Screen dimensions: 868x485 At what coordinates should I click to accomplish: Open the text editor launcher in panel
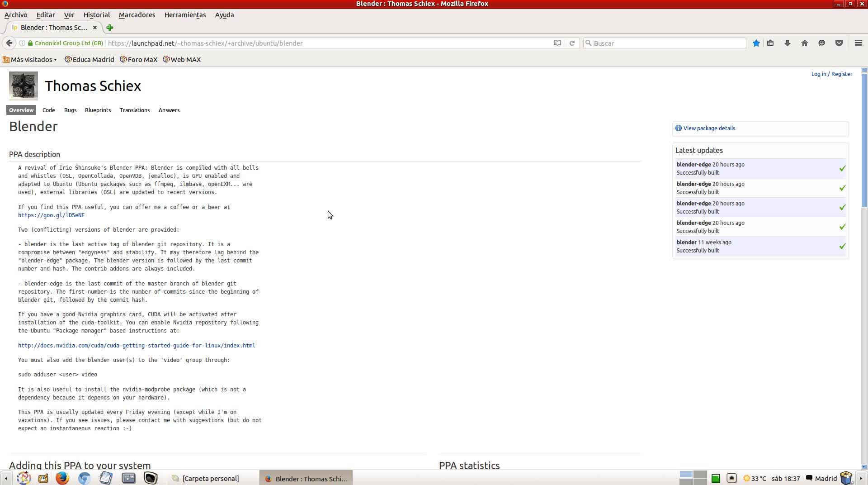pyautogui.click(x=106, y=478)
